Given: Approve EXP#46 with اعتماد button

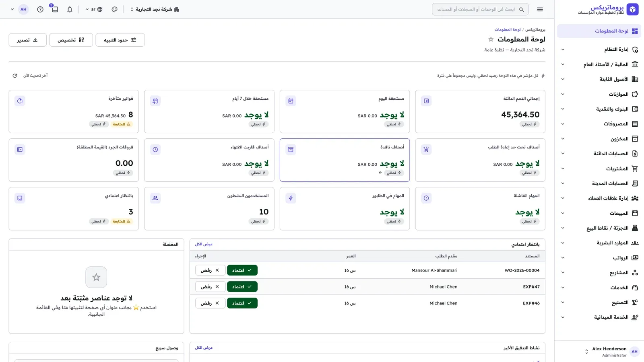Looking at the screenshot, I should tap(242, 303).
